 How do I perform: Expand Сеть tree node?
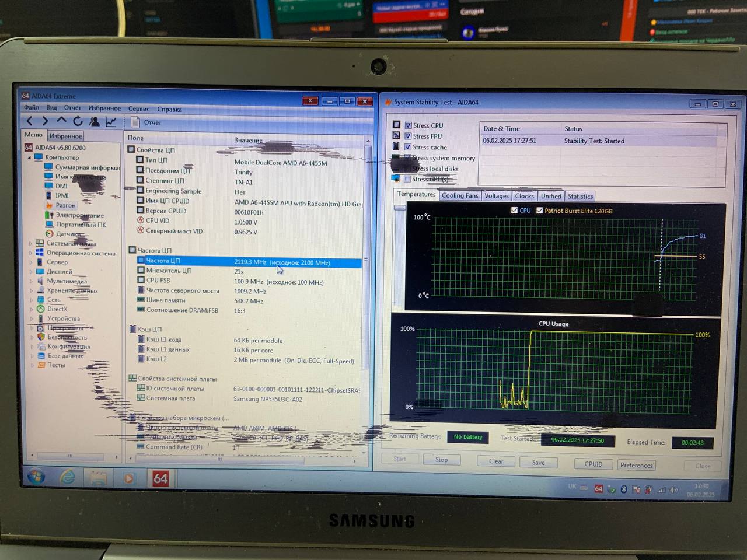(32, 300)
